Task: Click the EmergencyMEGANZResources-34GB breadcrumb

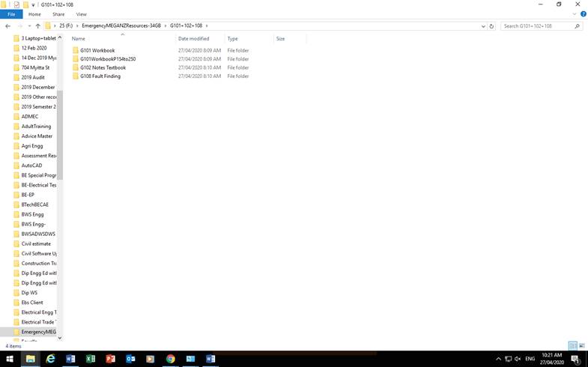Action: click(121, 25)
